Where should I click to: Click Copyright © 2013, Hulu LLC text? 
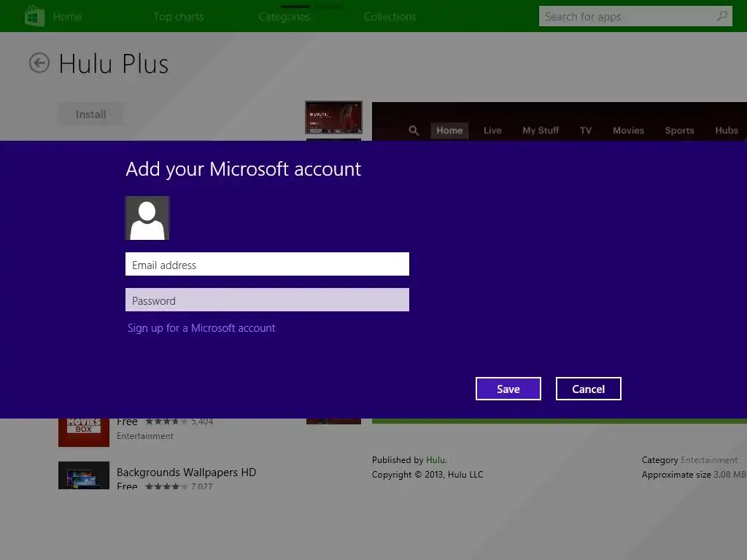pos(427,475)
